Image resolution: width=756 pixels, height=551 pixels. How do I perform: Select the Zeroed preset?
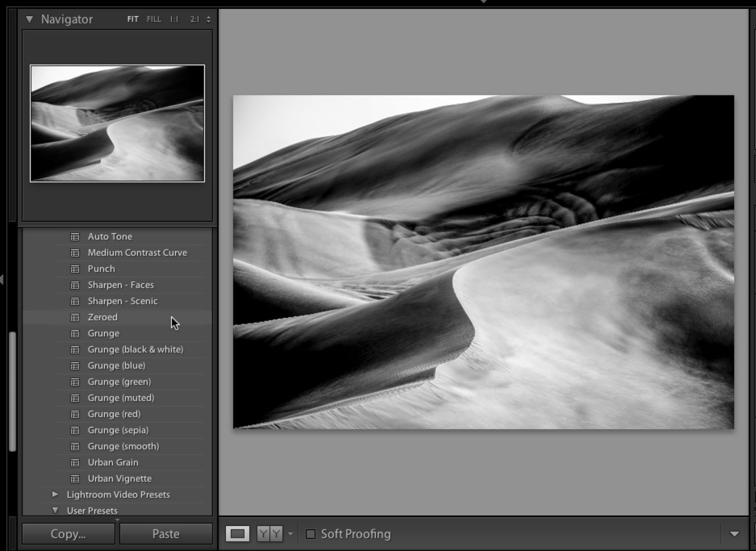pos(102,317)
